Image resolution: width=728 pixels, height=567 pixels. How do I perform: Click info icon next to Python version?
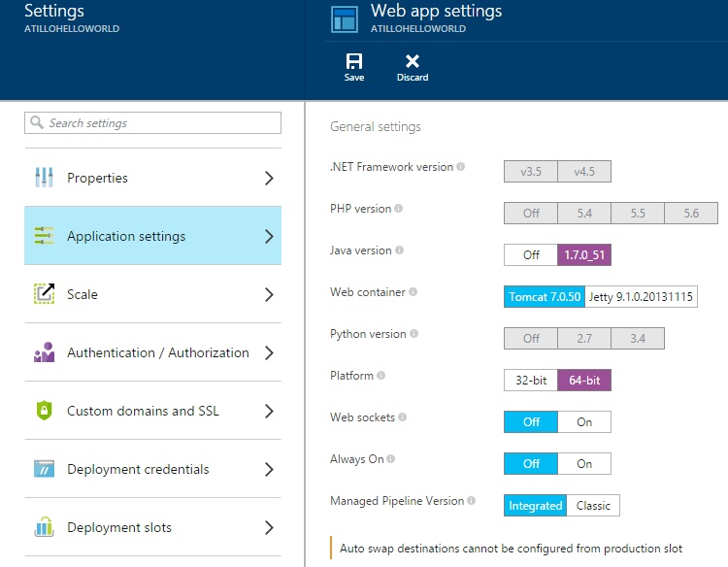click(414, 333)
